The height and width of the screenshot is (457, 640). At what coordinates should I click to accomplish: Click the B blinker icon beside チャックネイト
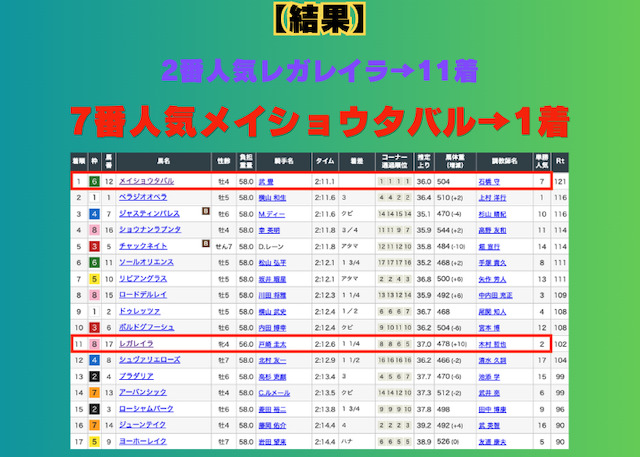tap(204, 245)
